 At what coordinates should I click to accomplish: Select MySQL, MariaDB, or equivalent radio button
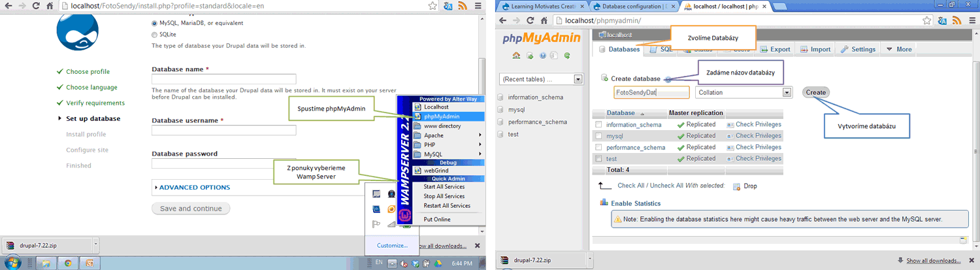click(154, 23)
